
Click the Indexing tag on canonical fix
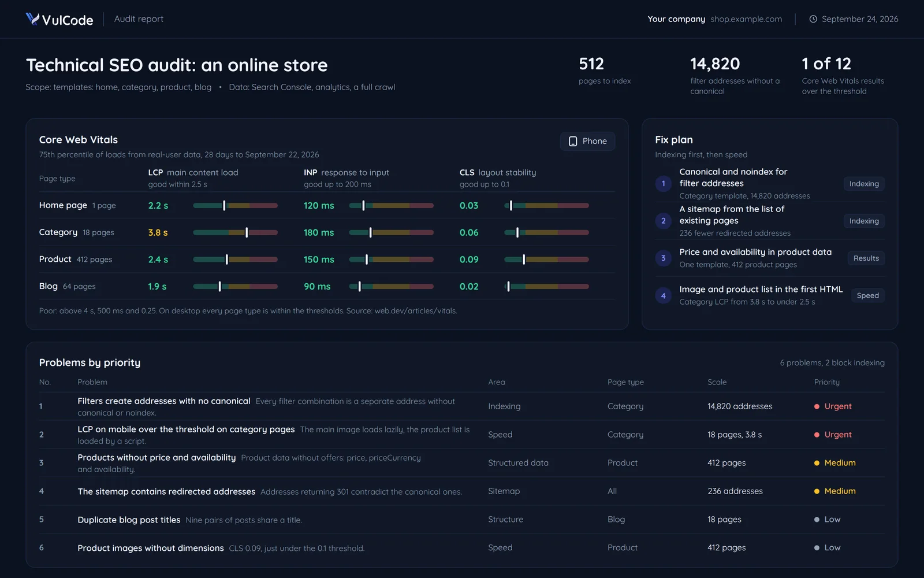pyautogui.click(x=864, y=184)
